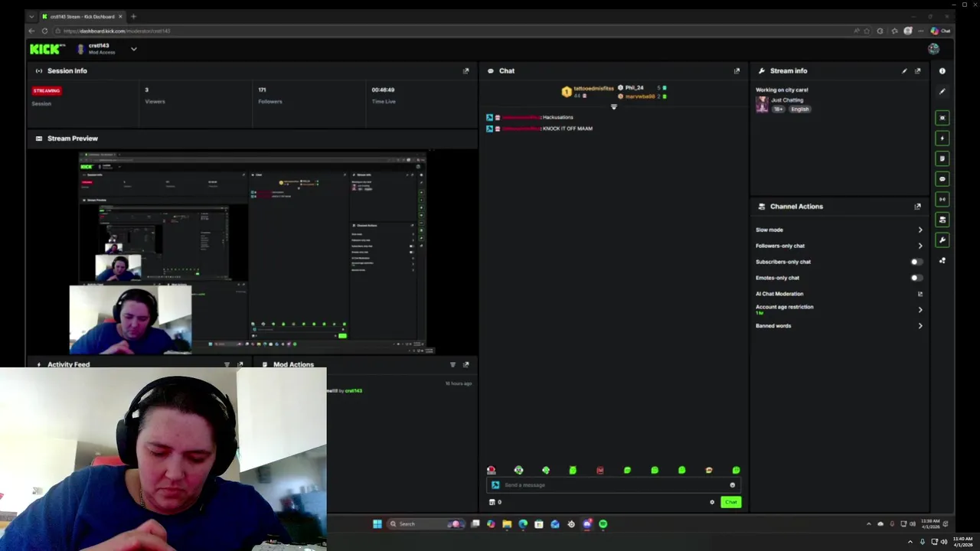Open the browser tab list dropdown
980x551 pixels.
tap(31, 17)
